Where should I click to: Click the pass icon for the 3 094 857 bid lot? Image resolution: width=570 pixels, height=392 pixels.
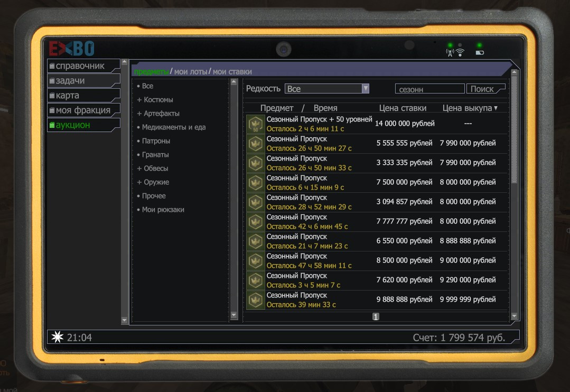pos(256,202)
